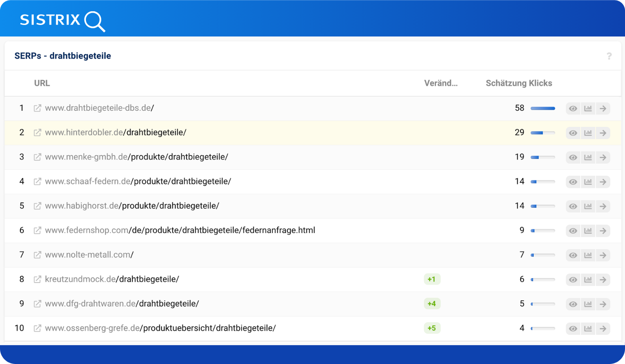625x364 pixels.
Task: Click external link icon for nolte-metall.com
Action: [x=37, y=255]
